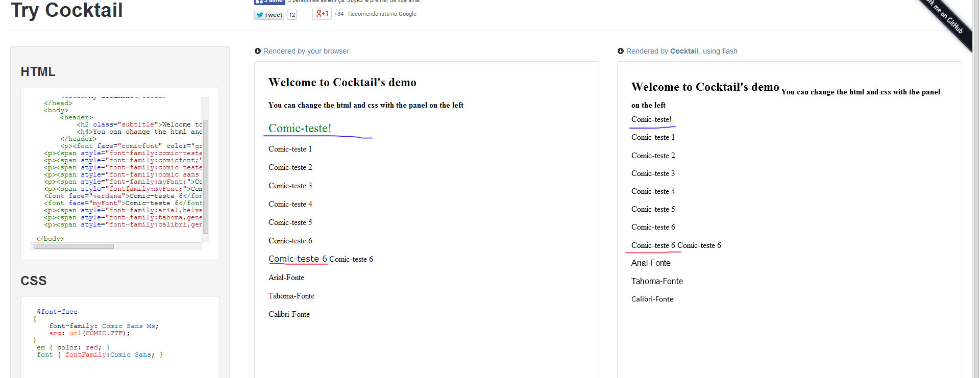Click the arrow icon beside Rendered by Cocktail
Screen dimensions: 980x378
pyautogui.click(x=621, y=51)
